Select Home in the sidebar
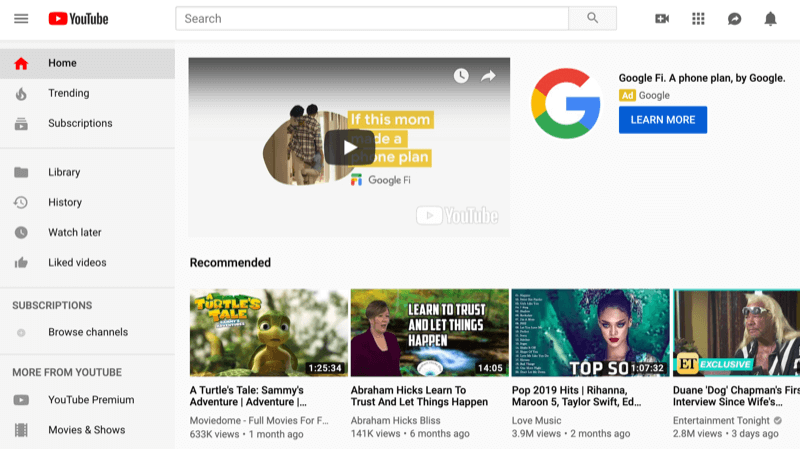800x449 pixels. (87, 63)
